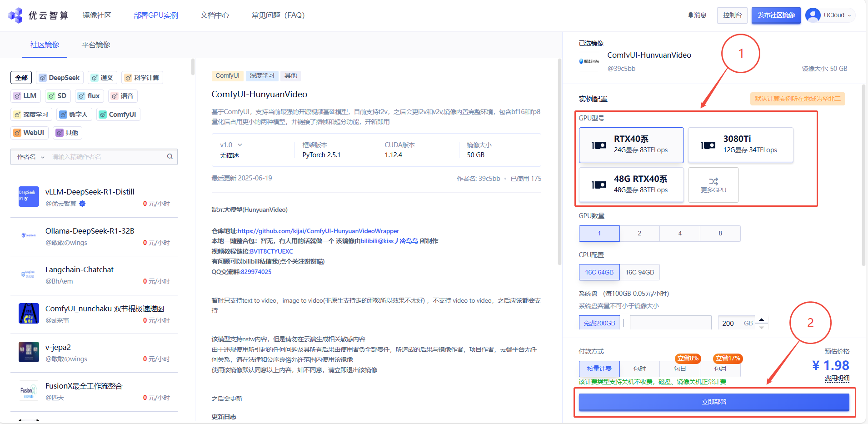Open the ComfyUI-HunyuanVideoWrapper GitHub link
Screen dimensions: 868x424
[x=318, y=231]
